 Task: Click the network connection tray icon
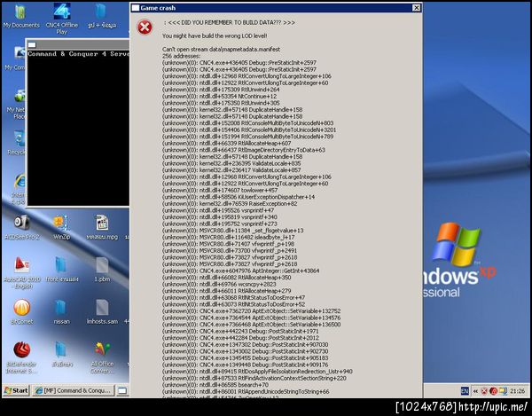pyautogui.click(x=503, y=391)
